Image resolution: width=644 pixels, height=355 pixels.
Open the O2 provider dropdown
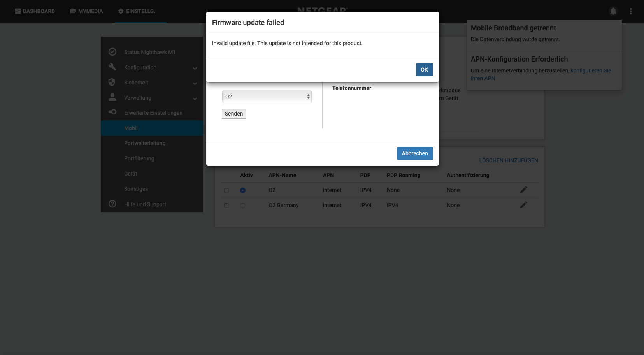coord(267,97)
